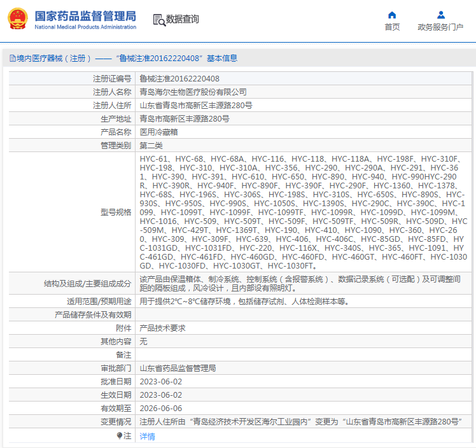Click the 备注 label

[123, 355]
